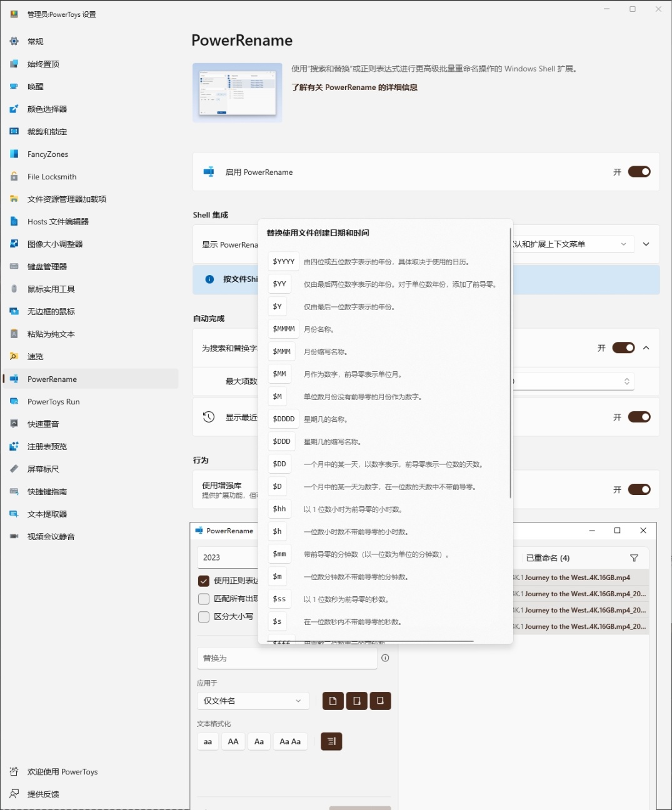Turn off 启用 PowerRename switch
The height and width of the screenshot is (810, 672).
point(639,172)
